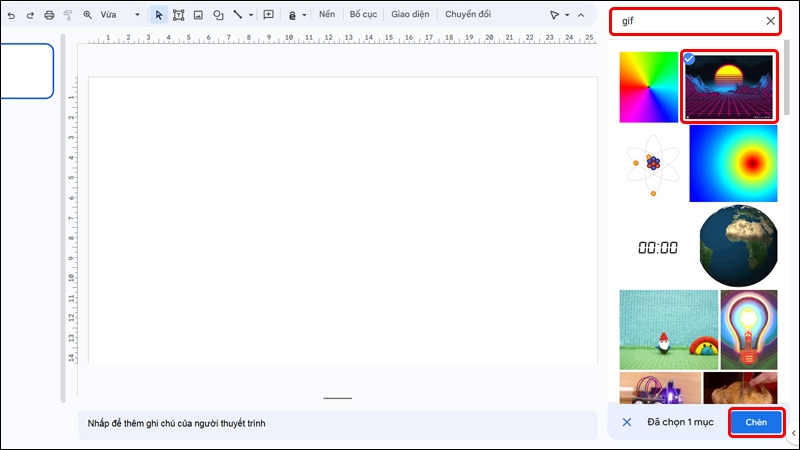Viewport: 800px width, 450px height.
Task: Click the insert image icon
Action: click(x=198, y=15)
